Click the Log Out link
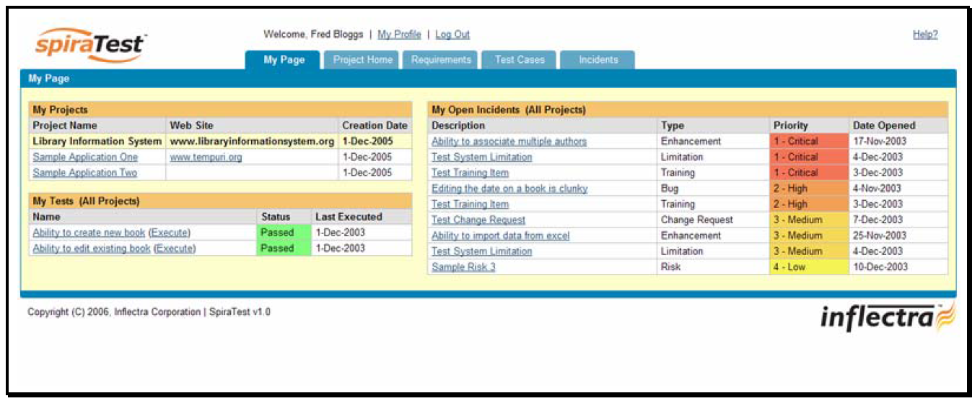 [452, 35]
